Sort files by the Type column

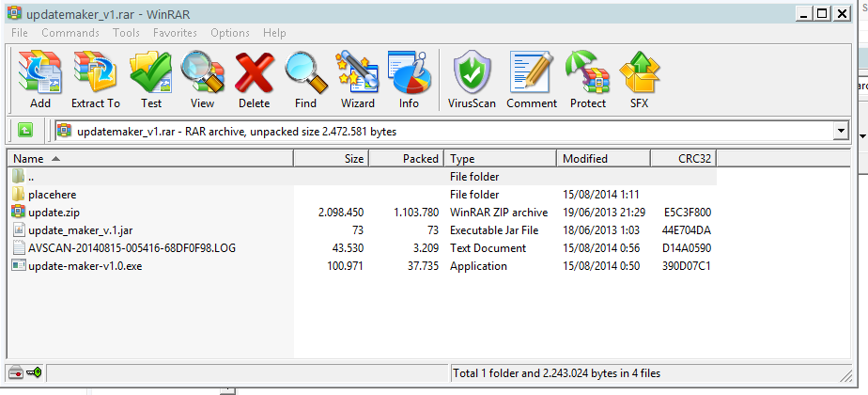point(501,158)
